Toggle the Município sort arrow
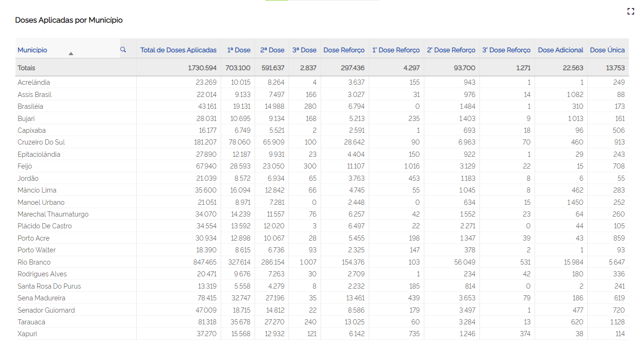The width and height of the screenshot is (644, 355). tap(71, 54)
